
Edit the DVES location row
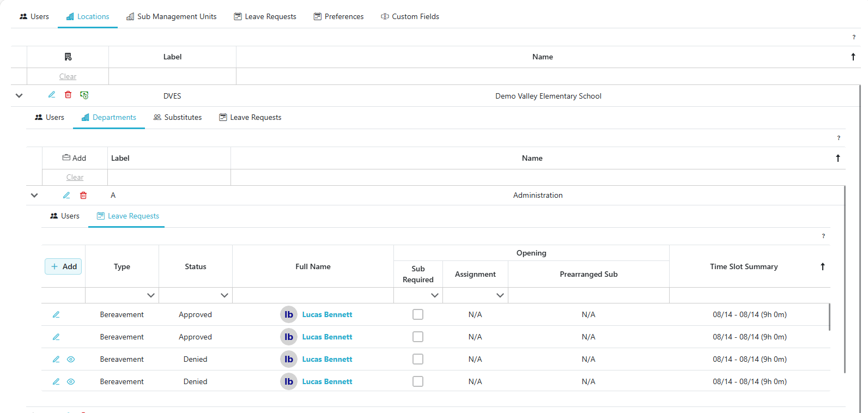click(52, 95)
